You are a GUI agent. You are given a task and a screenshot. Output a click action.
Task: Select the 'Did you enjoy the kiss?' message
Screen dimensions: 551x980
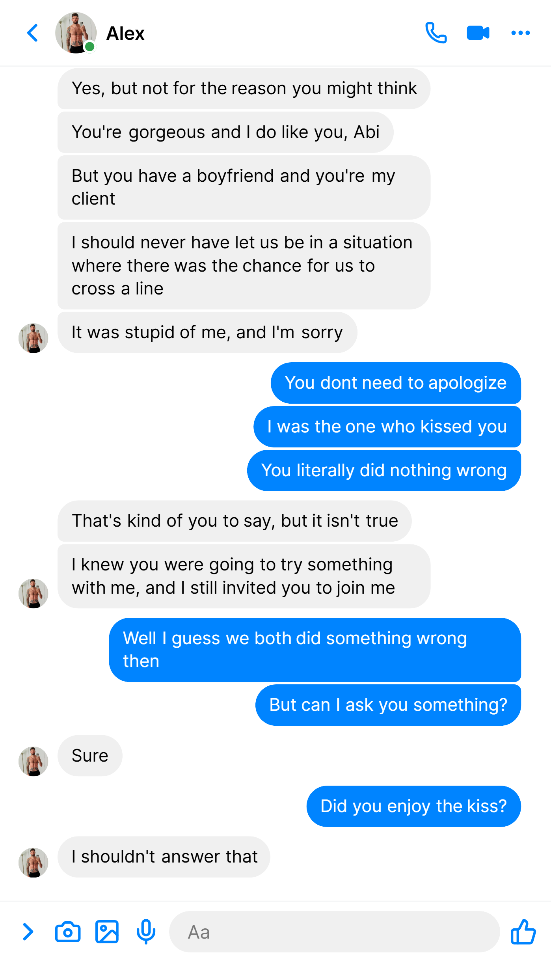[x=413, y=806]
